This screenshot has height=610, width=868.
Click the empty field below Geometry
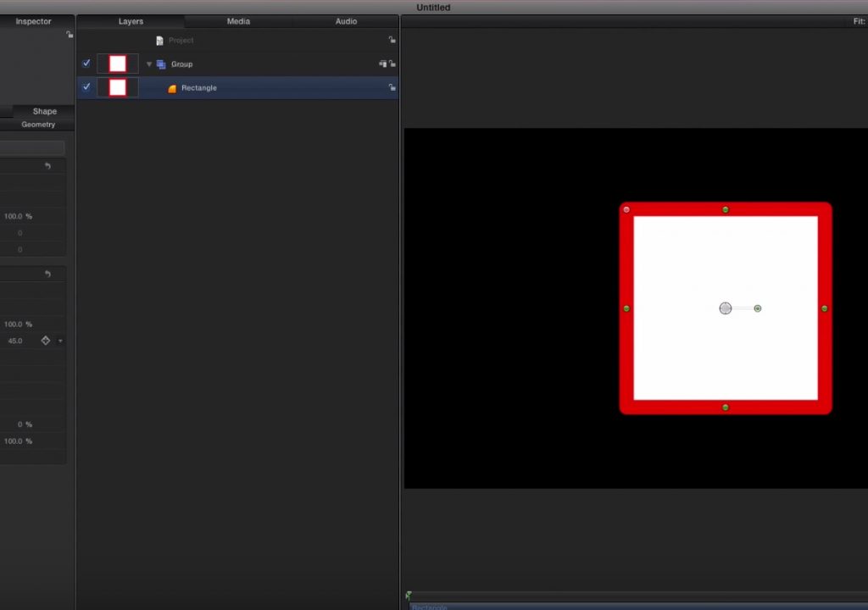(x=32, y=147)
